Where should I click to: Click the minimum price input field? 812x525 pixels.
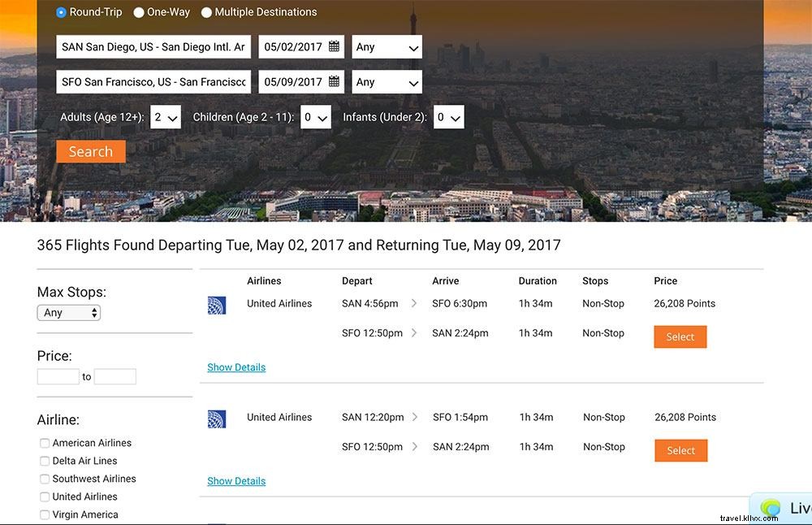58,376
